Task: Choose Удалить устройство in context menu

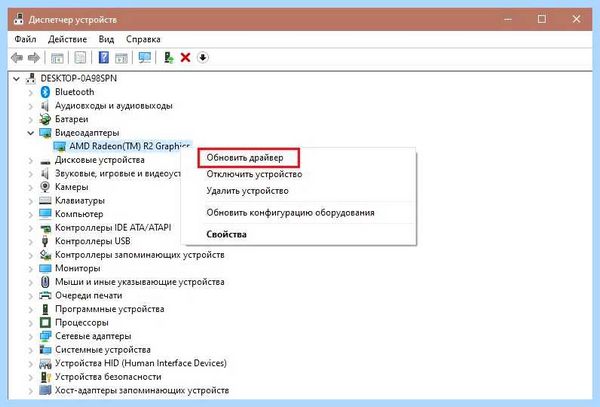Action: click(247, 190)
